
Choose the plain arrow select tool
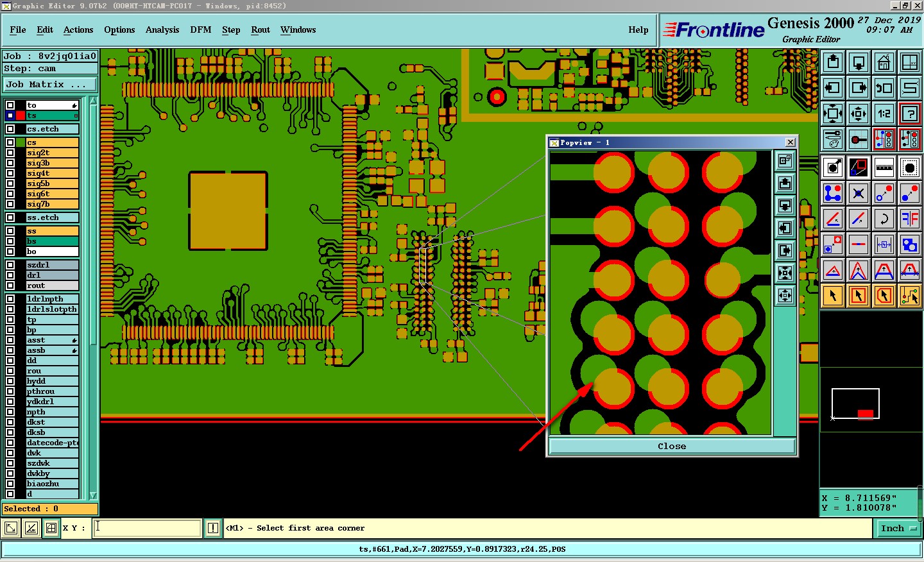833,296
